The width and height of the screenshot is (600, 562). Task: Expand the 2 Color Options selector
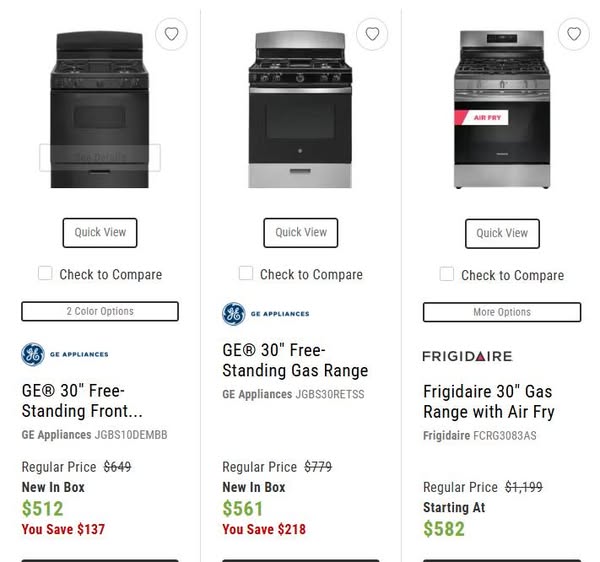pos(100,311)
